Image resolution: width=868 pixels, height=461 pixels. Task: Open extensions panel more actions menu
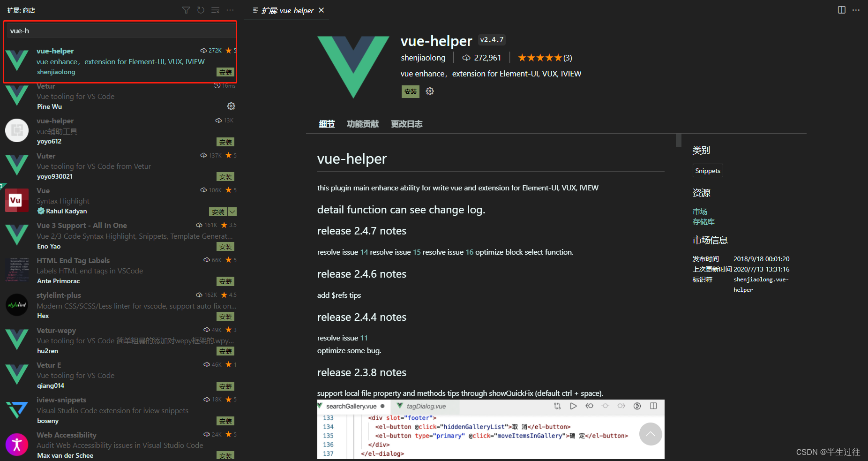[x=230, y=10]
